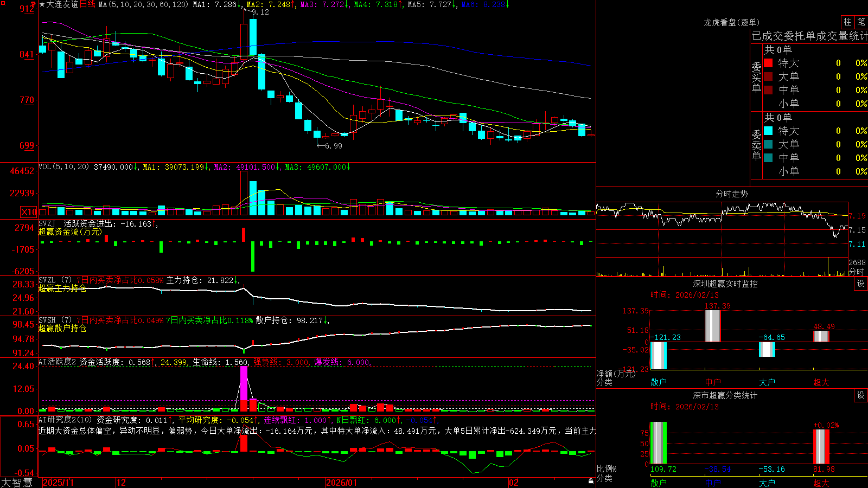
Task: Click the 7.19 price on the intraday axis
Action: coord(858,216)
